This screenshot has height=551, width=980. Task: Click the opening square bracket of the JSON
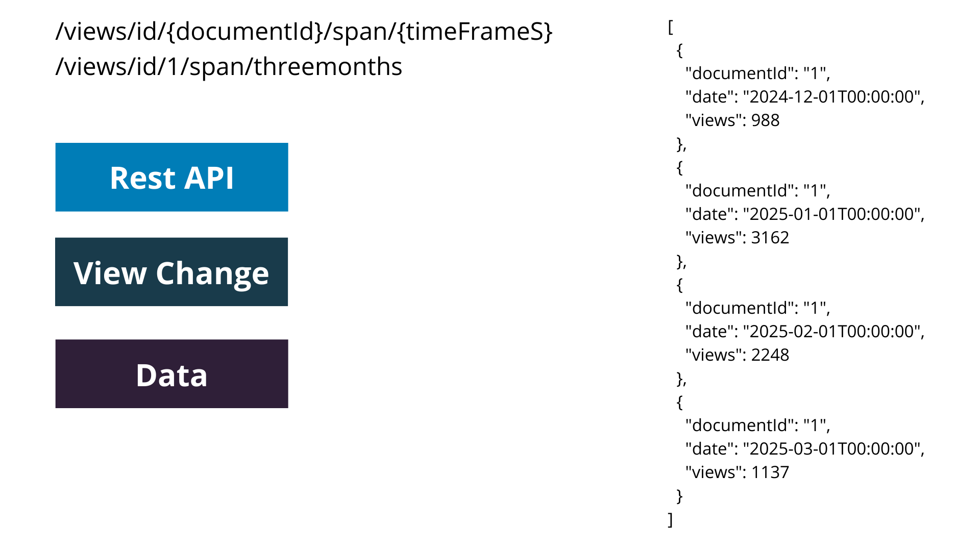[x=671, y=27]
